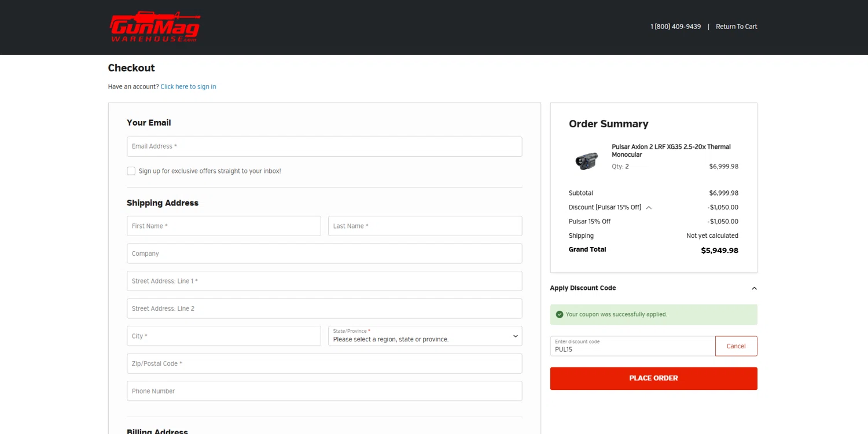Click the Subtotal $6,999.98 value
The width and height of the screenshot is (868, 434).
click(723, 193)
